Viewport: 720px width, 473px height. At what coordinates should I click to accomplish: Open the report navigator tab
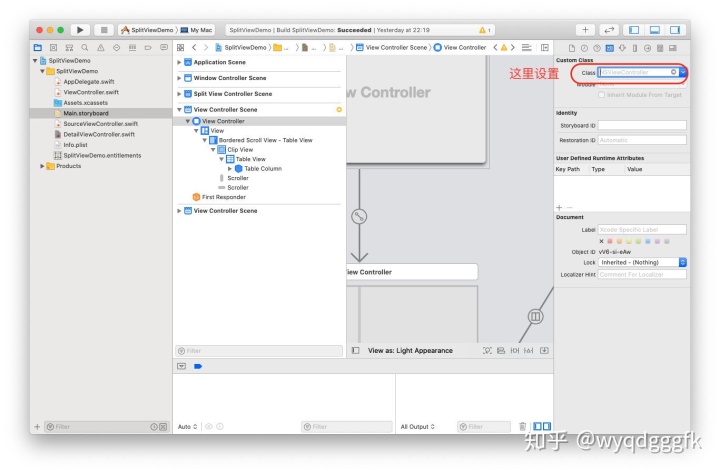pyautogui.click(x=164, y=47)
